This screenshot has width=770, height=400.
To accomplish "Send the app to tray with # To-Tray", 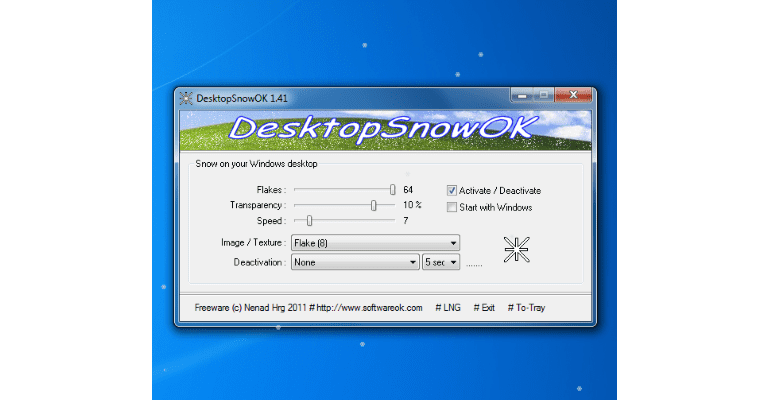I will tap(526, 308).
